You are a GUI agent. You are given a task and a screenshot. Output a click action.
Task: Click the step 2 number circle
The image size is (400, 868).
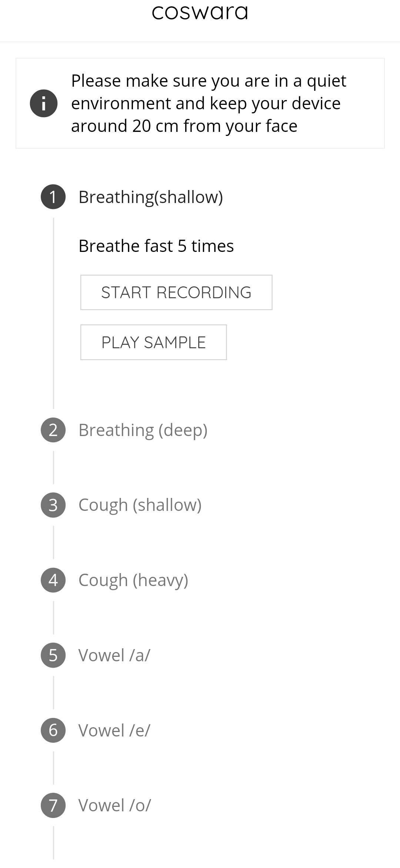point(53,430)
